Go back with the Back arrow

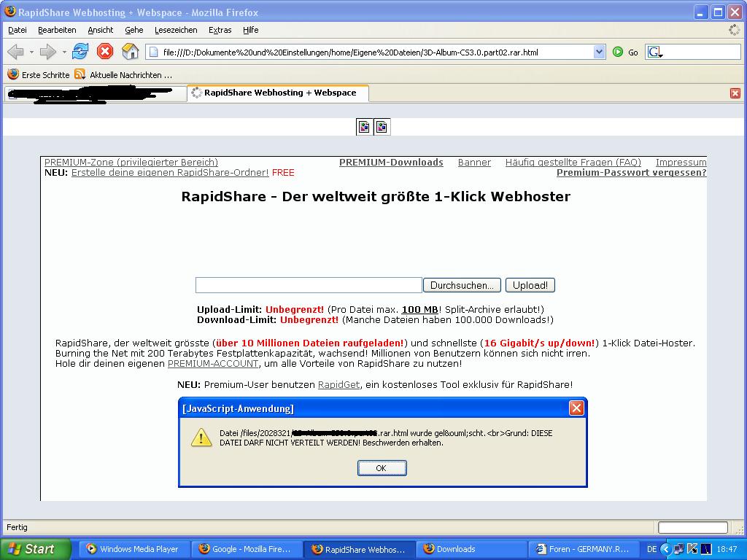pos(16,52)
